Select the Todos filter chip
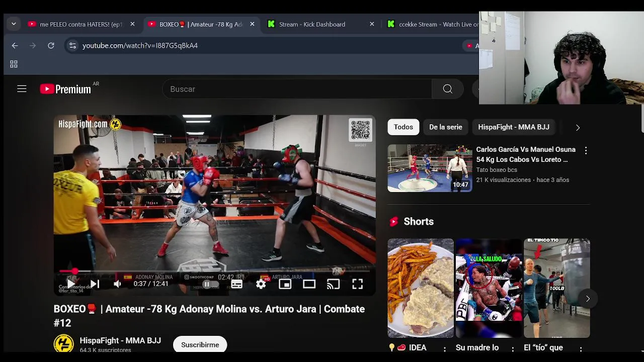Screen dimensions: 644x362 pyautogui.click(x=403, y=127)
